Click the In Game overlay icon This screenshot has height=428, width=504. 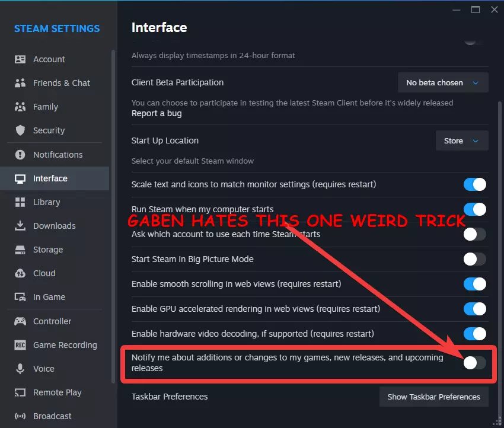[x=20, y=297]
